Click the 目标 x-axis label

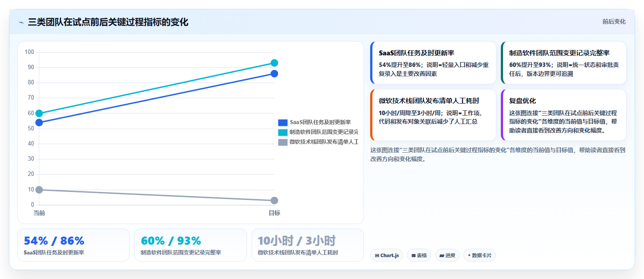coord(274,213)
